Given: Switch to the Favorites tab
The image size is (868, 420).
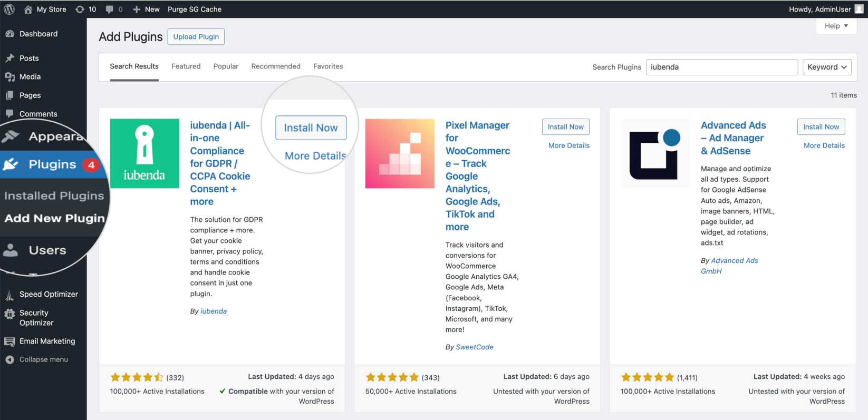Looking at the screenshot, I should (x=328, y=66).
